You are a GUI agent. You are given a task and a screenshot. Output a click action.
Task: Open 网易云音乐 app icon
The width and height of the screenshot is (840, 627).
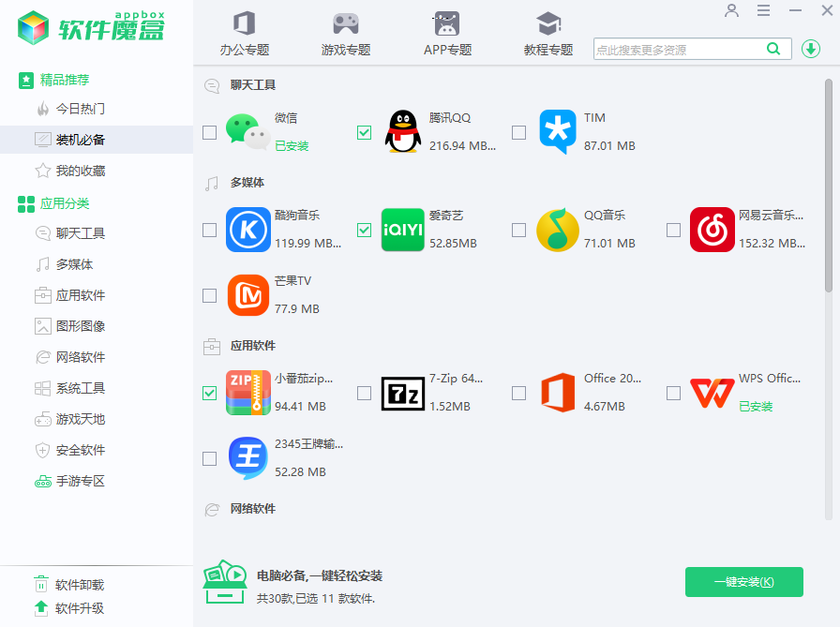pyautogui.click(x=712, y=231)
